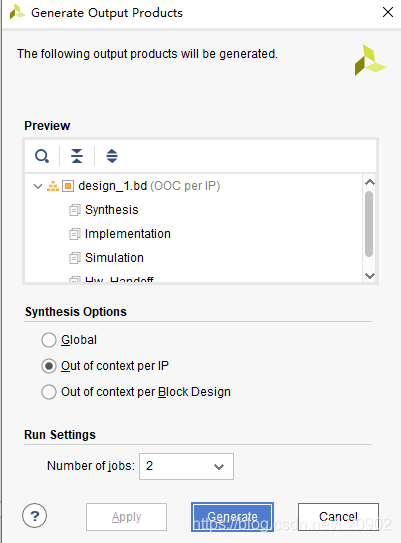Click the Collapse All icon in Preview

(x=77, y=156)
